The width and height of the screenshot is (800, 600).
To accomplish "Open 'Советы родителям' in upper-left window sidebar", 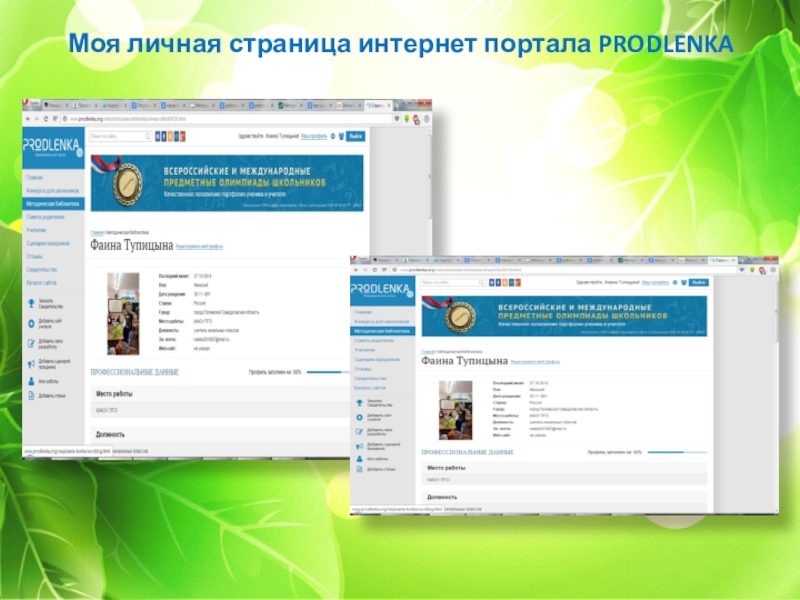I will [45, 217].
